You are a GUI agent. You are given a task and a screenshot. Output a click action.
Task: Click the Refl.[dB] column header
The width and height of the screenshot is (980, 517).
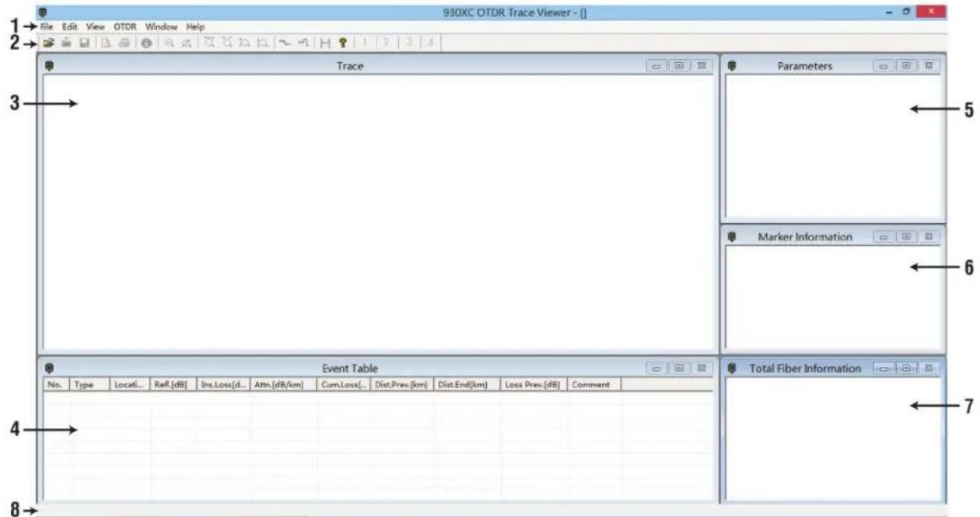[x=173, y=384]
